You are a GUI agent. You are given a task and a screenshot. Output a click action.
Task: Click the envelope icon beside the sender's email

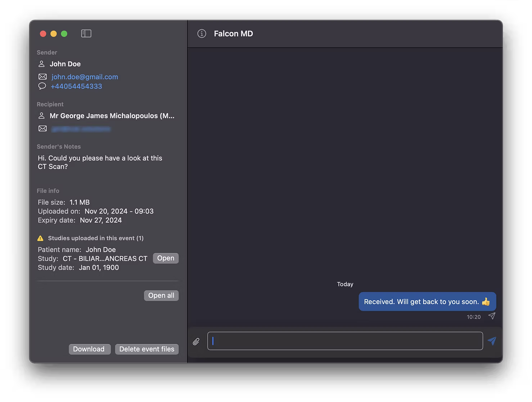42,77
